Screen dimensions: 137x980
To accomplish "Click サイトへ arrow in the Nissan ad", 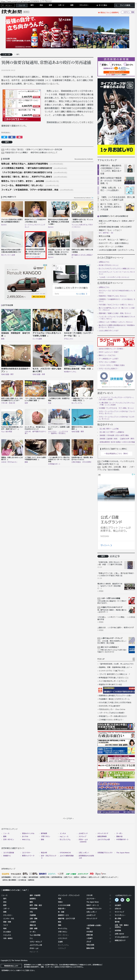I will (x=106, y=545).
